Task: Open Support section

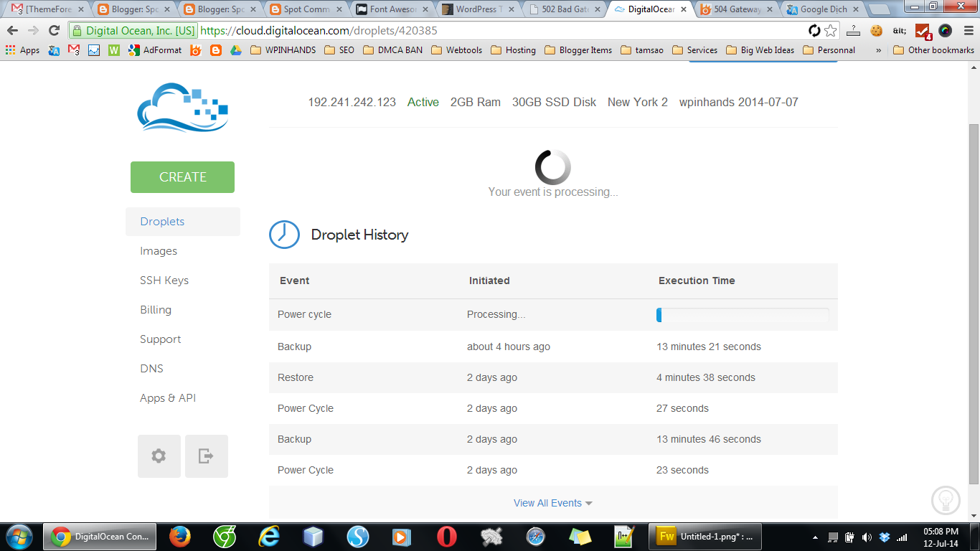Action: click(x=161, y=339)
